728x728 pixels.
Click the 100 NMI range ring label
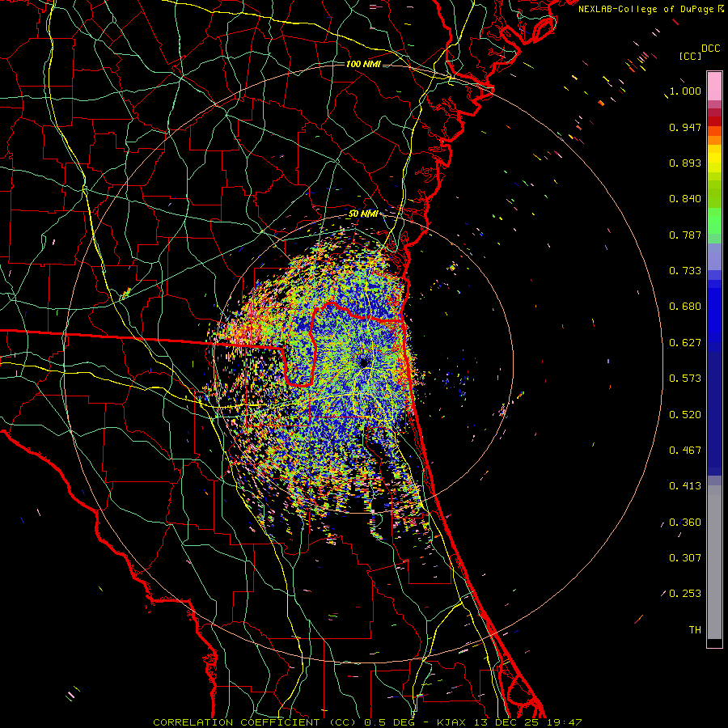363,64
